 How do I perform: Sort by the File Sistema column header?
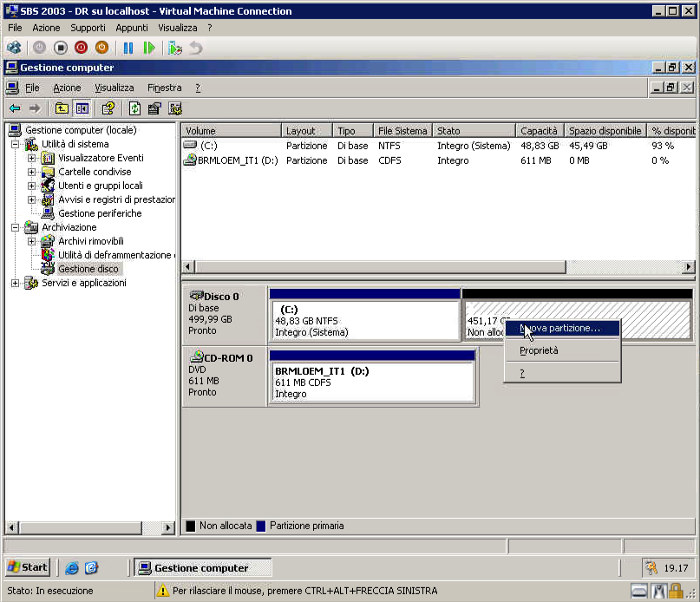[x=402, y=130]
